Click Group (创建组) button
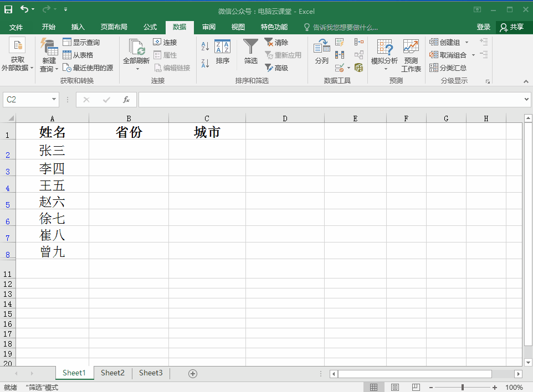The image size is (533, 392). coord(444,42)
